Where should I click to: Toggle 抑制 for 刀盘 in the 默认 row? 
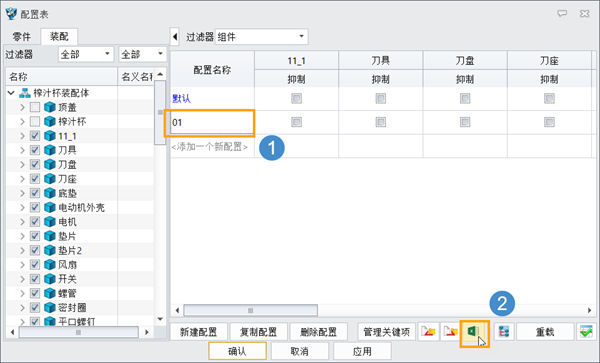[x=465, y=98]
